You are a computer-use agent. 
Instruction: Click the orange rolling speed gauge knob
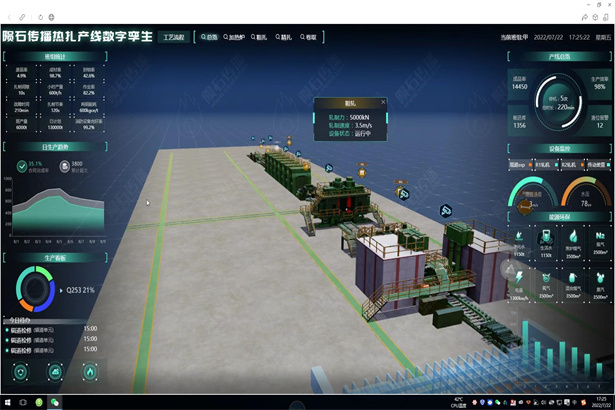524,206
